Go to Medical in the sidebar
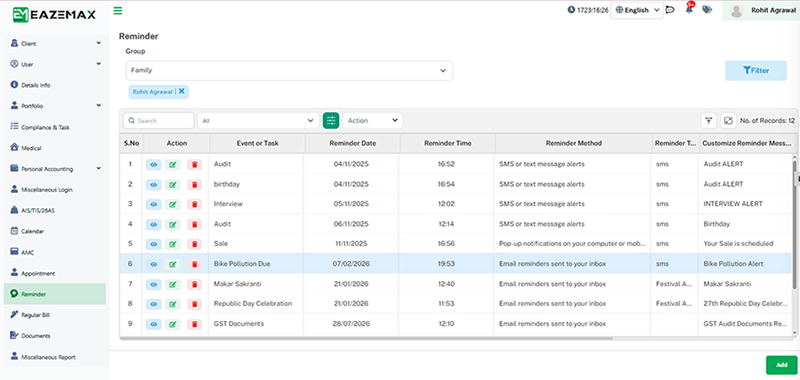The height and width of the screenshot is (380, 800). point(55,148)
